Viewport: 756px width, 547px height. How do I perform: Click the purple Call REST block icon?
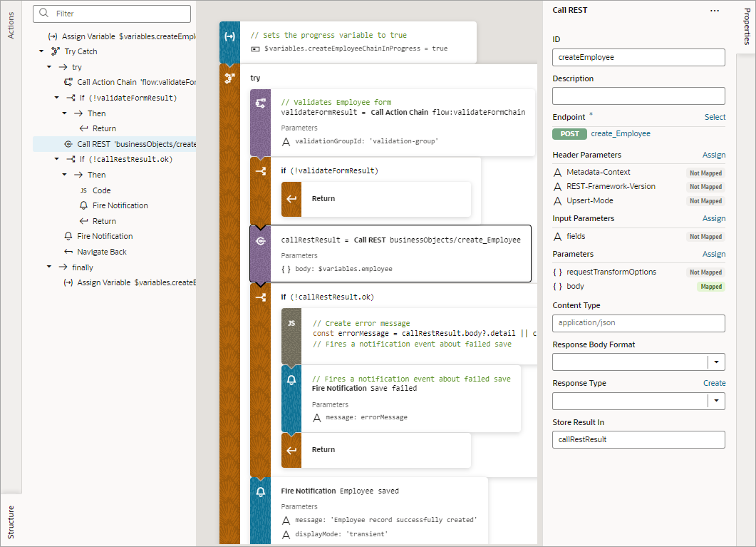coord(260,241)
